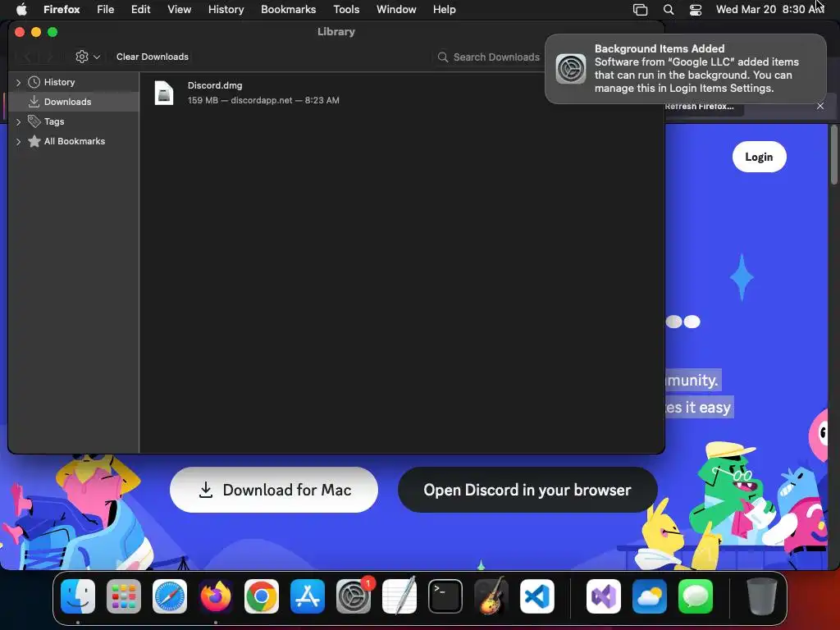The width and height of the screenshot is (840, 630).
Task: Open the History menu in the menu bar
Action: coord(226,9)
